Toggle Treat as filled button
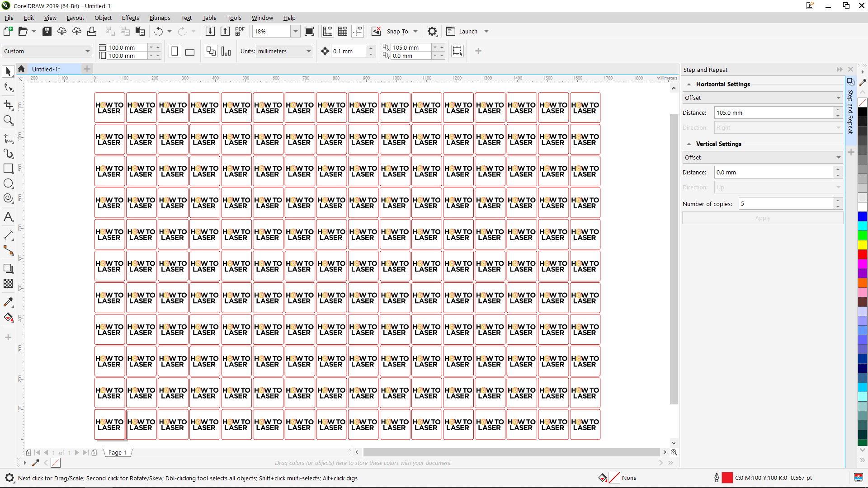 pyautogui.click(x=458, y=51)
